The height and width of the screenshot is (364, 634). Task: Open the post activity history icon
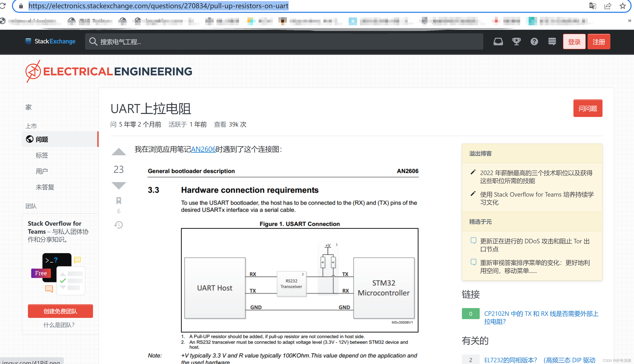[x=119, y=225]
